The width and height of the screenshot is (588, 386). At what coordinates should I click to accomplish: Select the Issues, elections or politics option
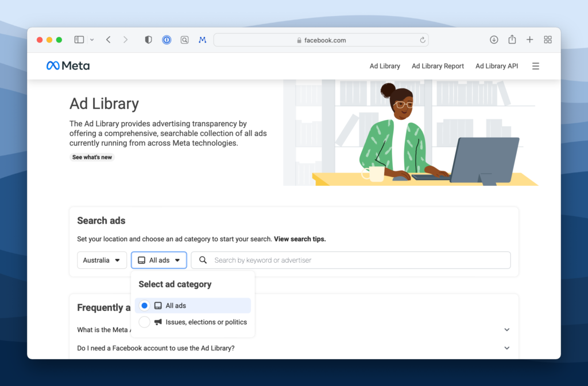coord(145,322)
